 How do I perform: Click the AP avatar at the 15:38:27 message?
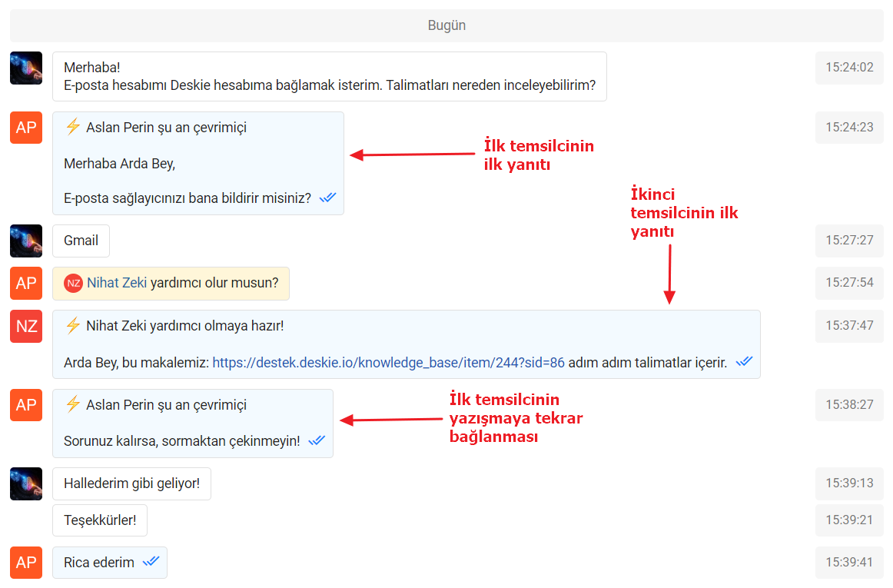(26, 405)
